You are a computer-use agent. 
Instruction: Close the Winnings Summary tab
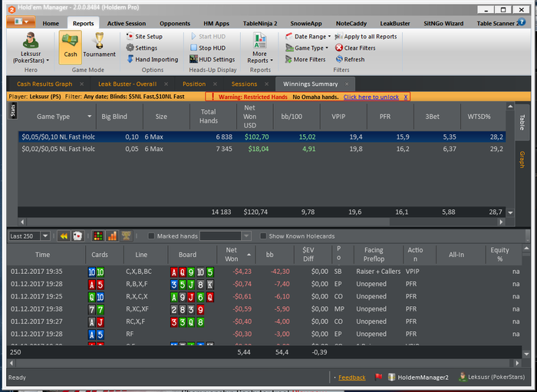pos(347,84)
